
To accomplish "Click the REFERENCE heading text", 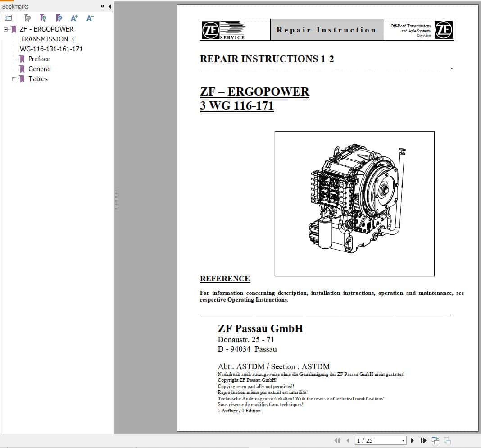I will point(225,279).
